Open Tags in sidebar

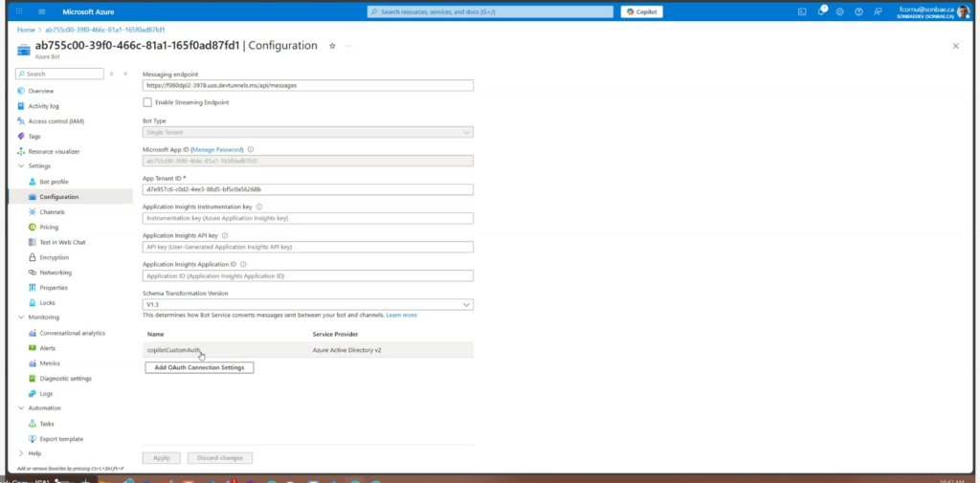[x=34, y=136]
